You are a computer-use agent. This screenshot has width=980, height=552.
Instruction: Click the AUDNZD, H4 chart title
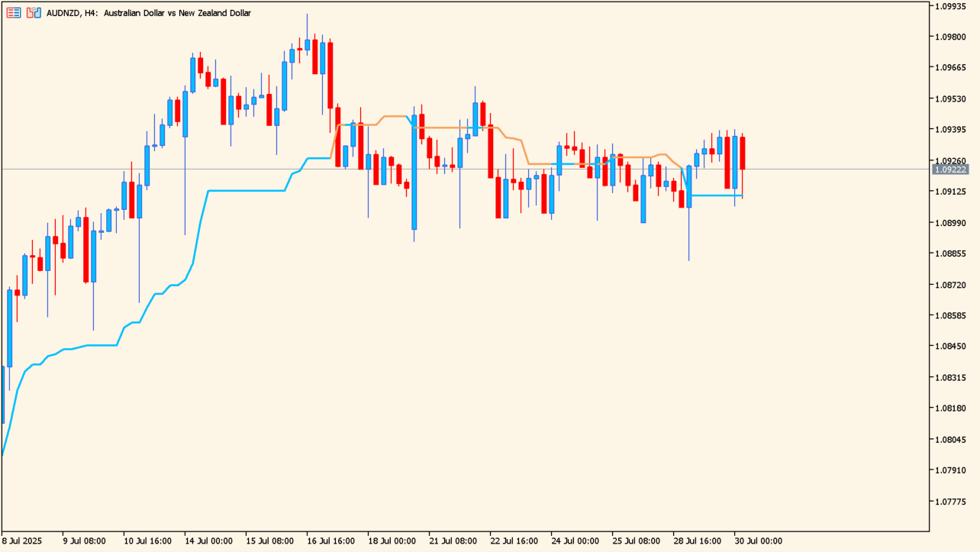pos(148,13)
